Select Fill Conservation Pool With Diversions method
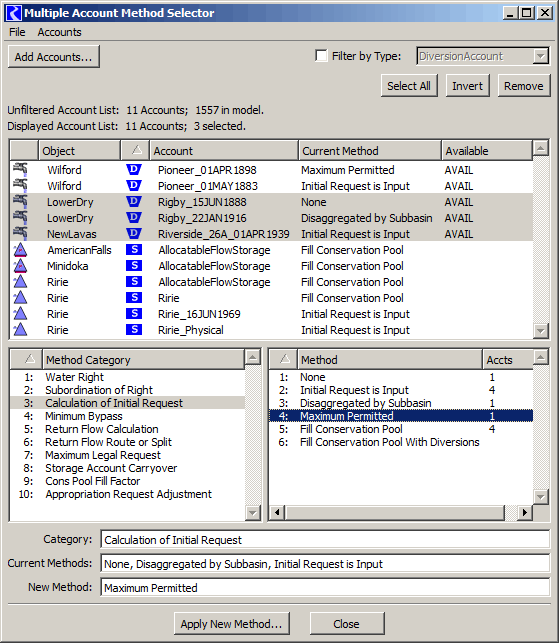Viewport: 559px width, 643px height. [390, 442]
